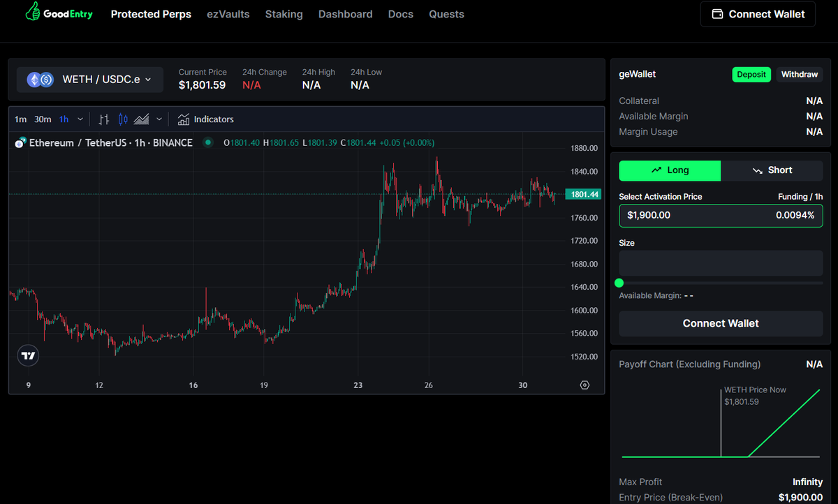Click the Collateral label

point(639,101)
